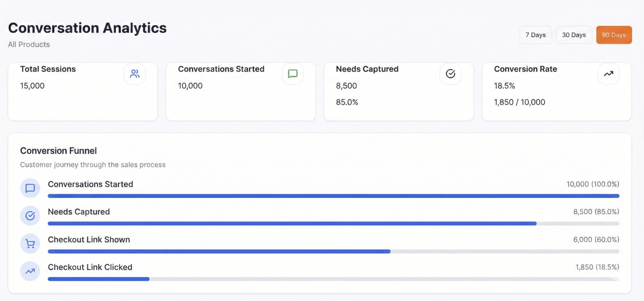Expand the Needs Captured funnel row

click(x=79, y=211)
